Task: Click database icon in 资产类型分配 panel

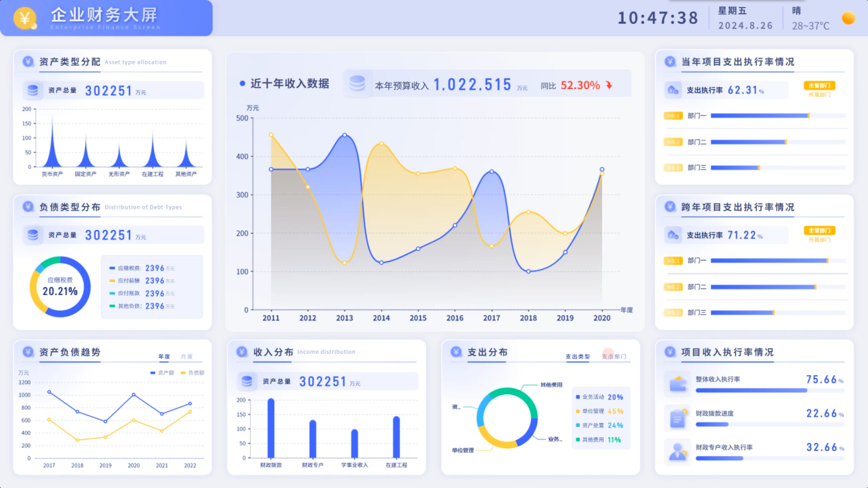Action: [33, 90]
